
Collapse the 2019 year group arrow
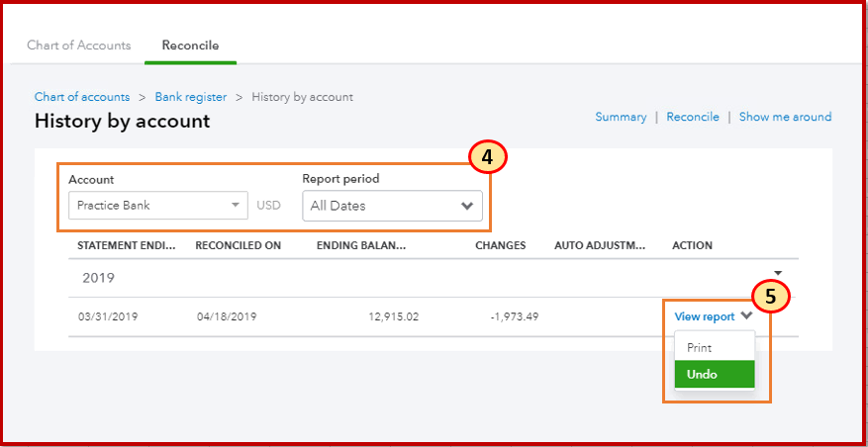point(778,273)
